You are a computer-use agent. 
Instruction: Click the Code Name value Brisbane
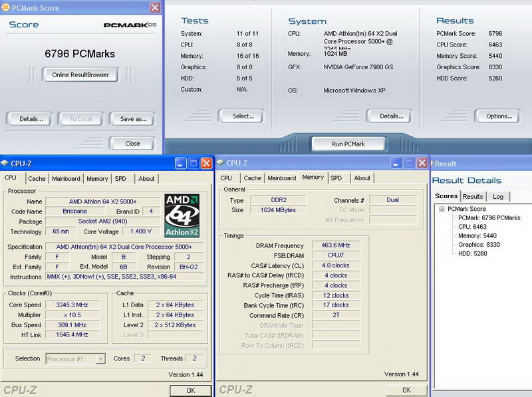74,211
